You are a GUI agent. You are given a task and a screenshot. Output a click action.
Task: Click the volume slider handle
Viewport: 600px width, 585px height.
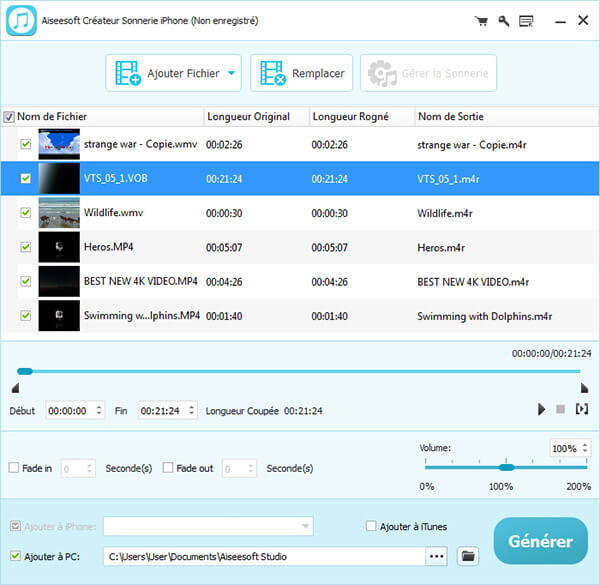[x=506, y=467]
